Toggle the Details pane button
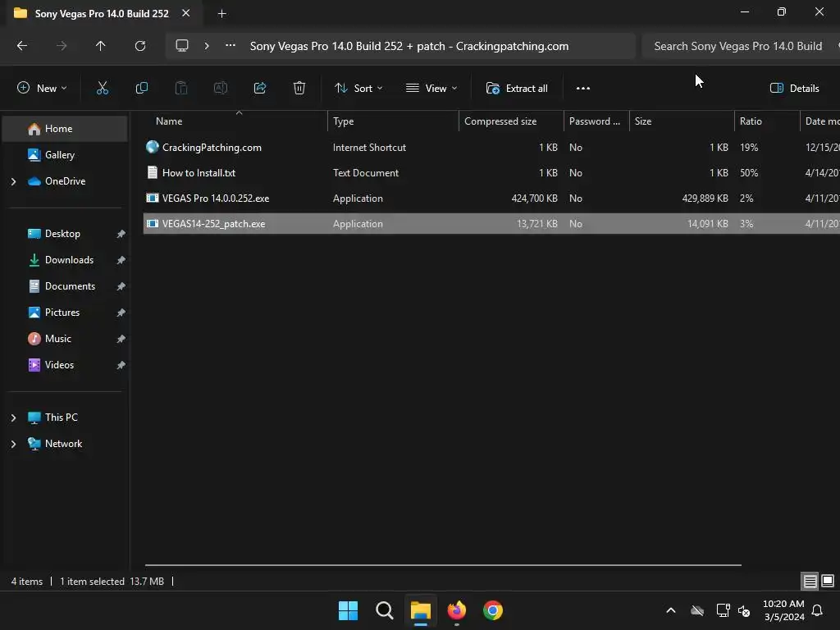 pos(794,89)
